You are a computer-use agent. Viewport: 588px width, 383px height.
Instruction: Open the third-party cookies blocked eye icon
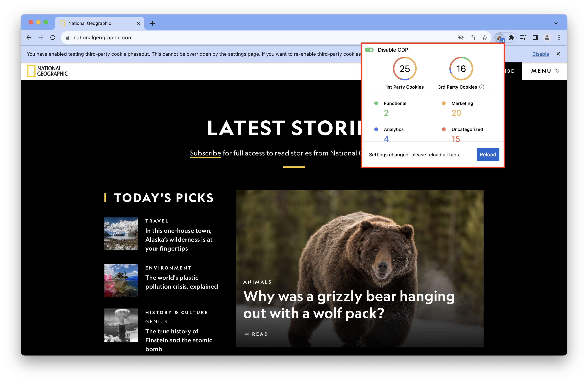coord(461,38)
